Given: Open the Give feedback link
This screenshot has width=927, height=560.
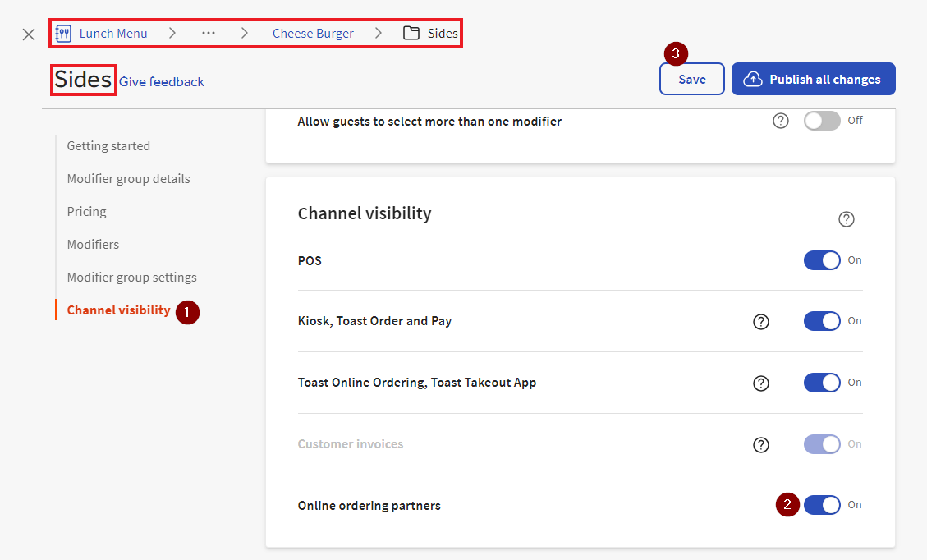Looking at the screenshot, I should [162, 81].
